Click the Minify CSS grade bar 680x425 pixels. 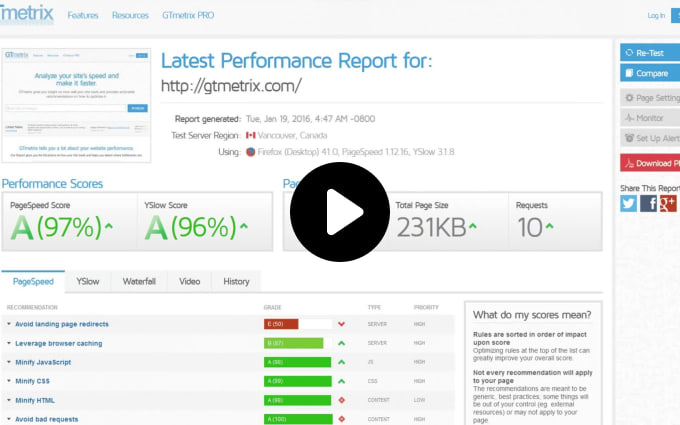click(x=298, y=381)
